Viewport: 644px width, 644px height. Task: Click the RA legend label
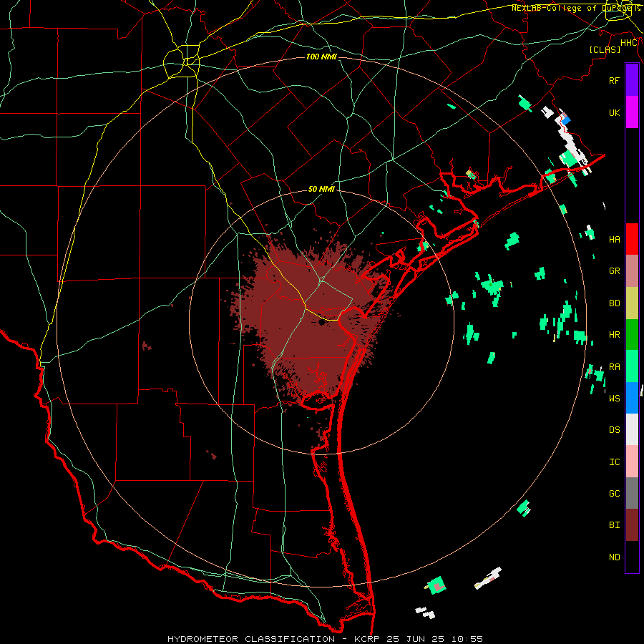click(614, 367)
